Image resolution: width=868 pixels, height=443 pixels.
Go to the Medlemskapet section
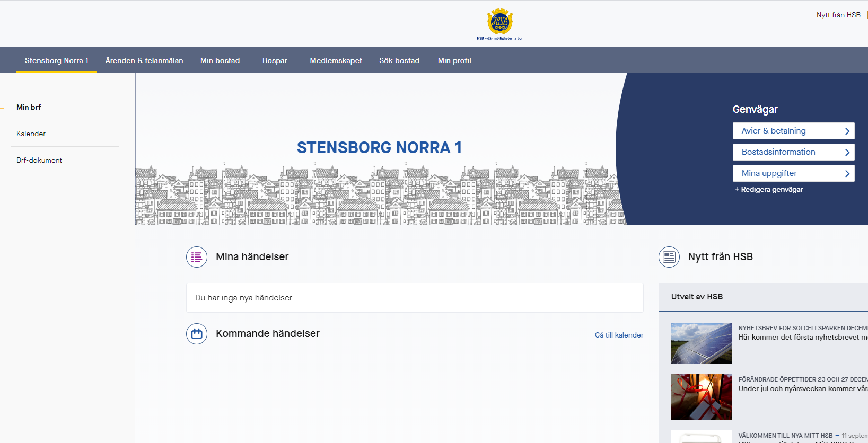[336, 60]
